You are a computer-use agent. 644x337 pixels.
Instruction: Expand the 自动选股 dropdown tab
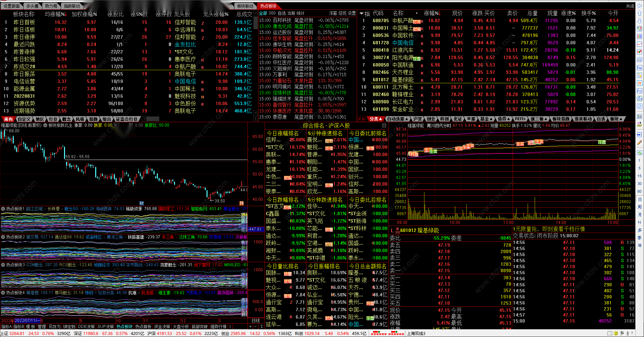click(x=398, y=119)
